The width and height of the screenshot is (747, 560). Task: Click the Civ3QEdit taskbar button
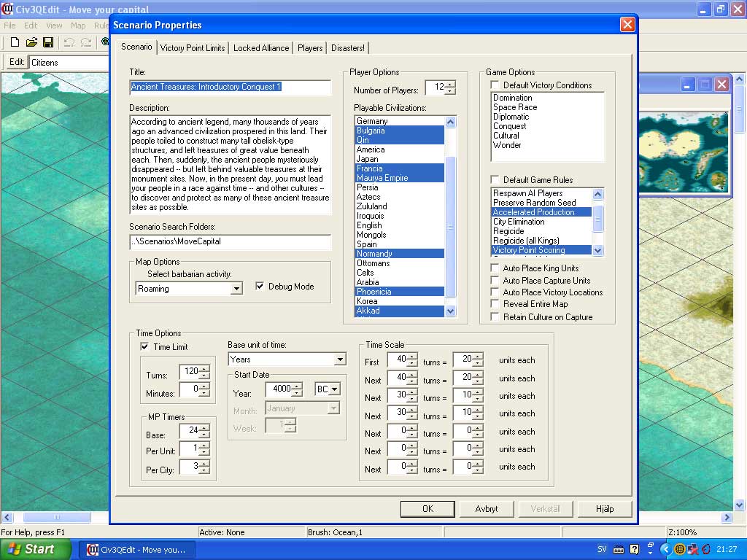click(x=136, y=550)
